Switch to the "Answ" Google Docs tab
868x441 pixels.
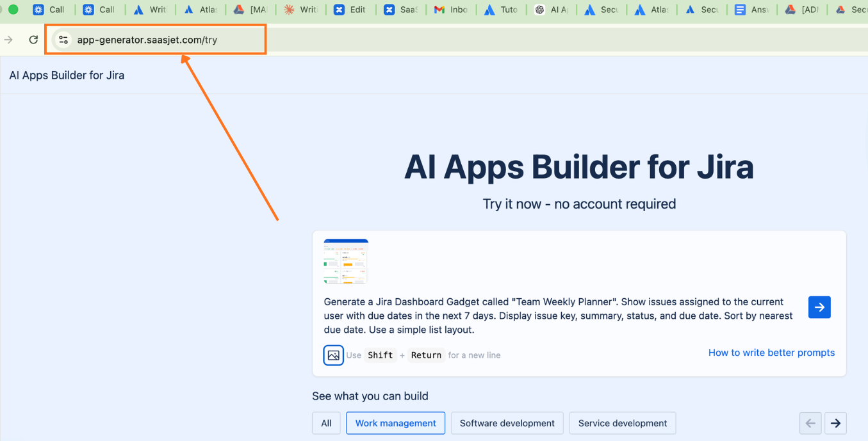tap(751, 10)
